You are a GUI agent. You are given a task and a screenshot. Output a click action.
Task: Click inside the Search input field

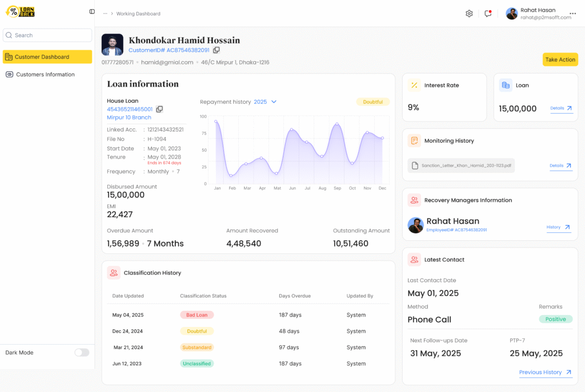(x=47, y=35)
